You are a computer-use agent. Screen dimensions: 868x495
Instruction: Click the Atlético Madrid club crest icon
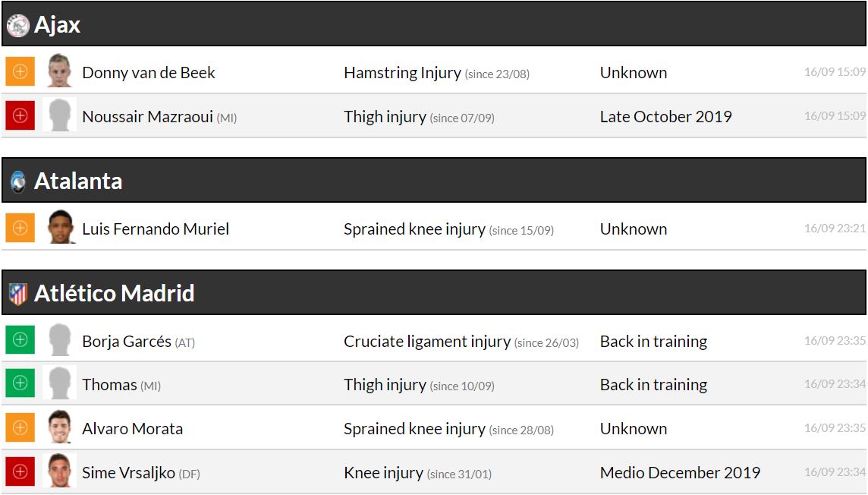pos(18,294)
